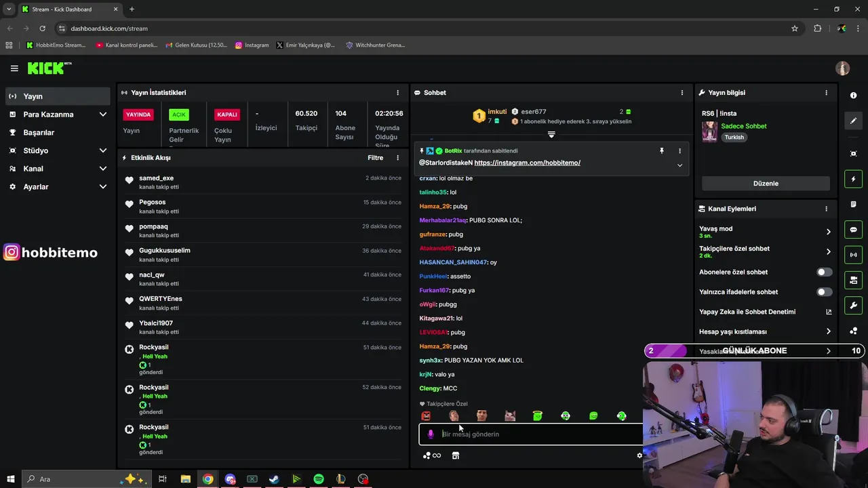Click the Düzenle button
The width and height of the screenshot is (868, 488).
(x=766, y=184)
